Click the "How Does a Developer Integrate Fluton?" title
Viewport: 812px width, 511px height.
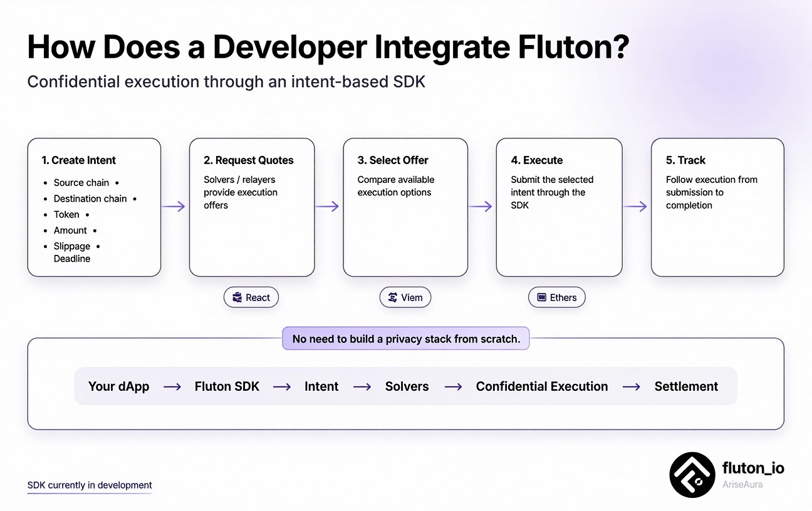(328, 49)
